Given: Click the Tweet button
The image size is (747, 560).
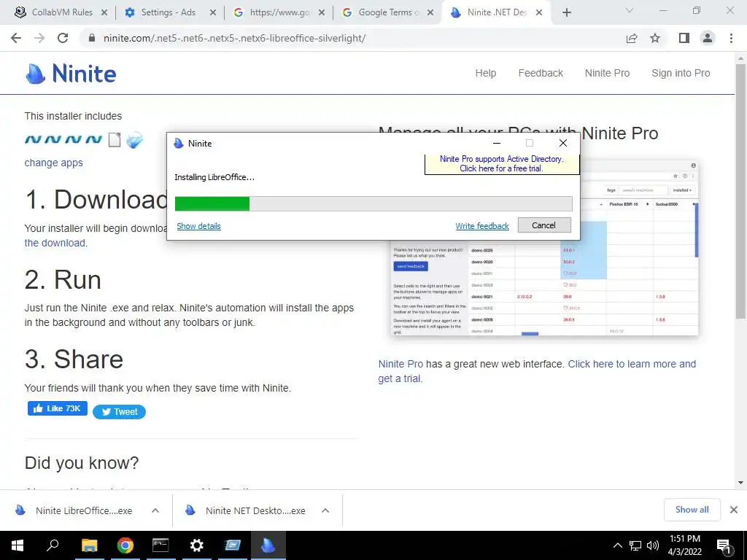Looking at the screenshot, I should pyautogui.click(x=119, y=412).
